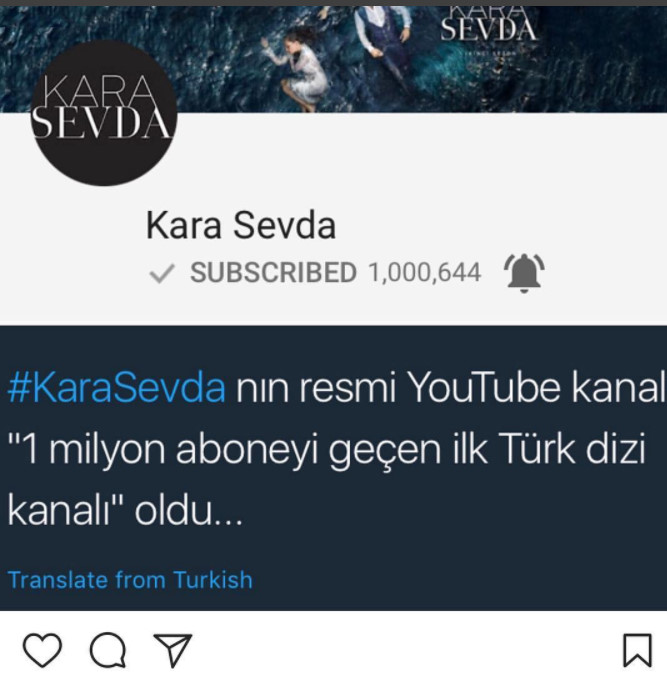Tap the word resmi in the tweet
Screen dimensions: 667x674
[x=347, y=388]
